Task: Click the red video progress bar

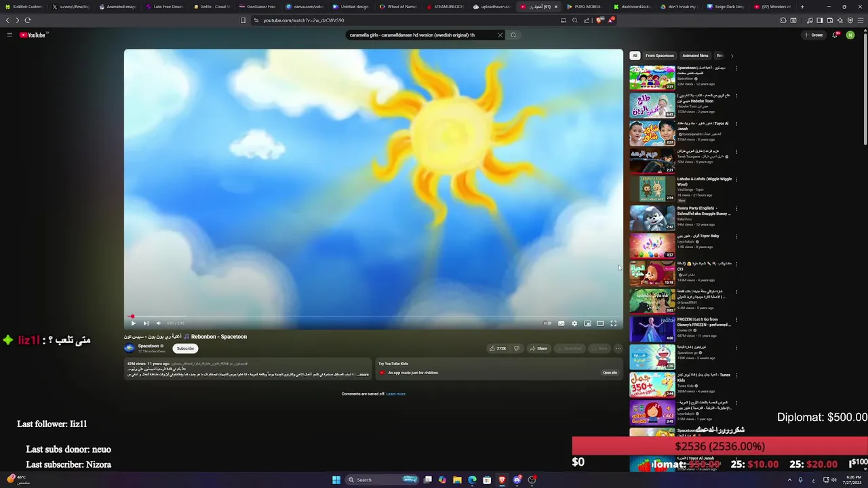Action: (x=373, y=317)
